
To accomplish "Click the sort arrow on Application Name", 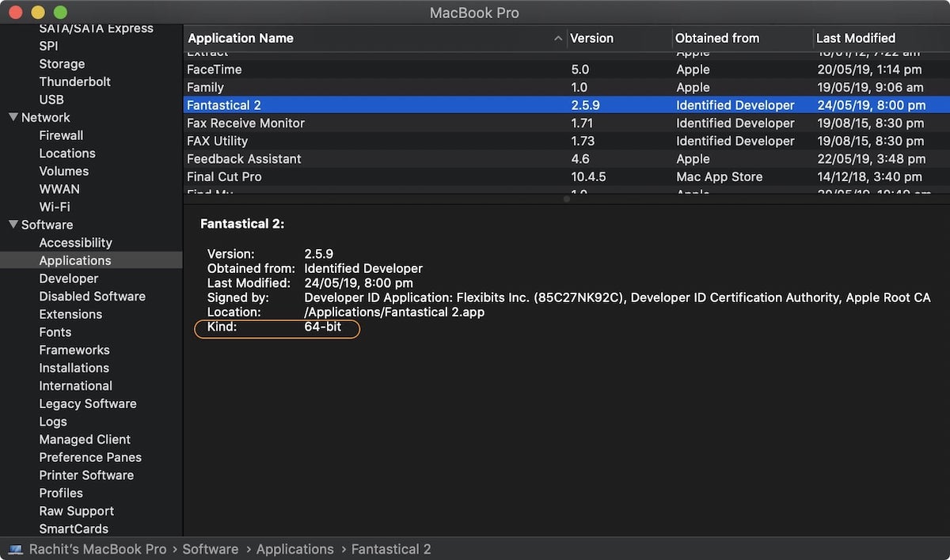I will (558, 38).
